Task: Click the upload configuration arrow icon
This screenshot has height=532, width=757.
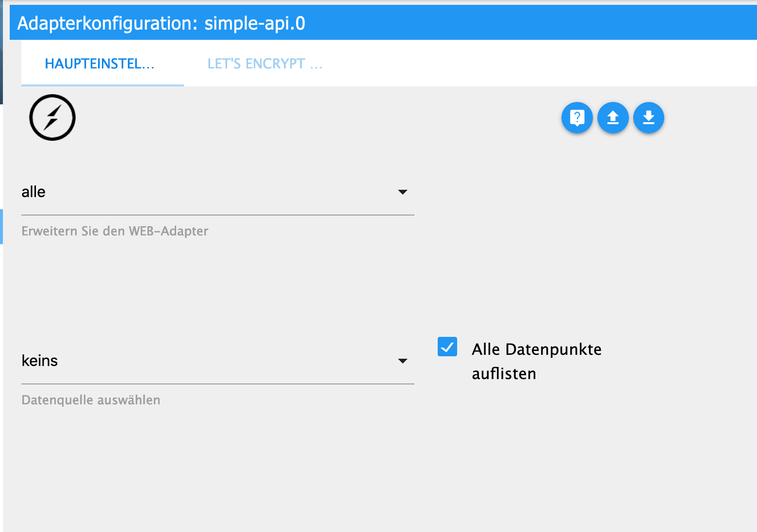Action: [613, 118]
